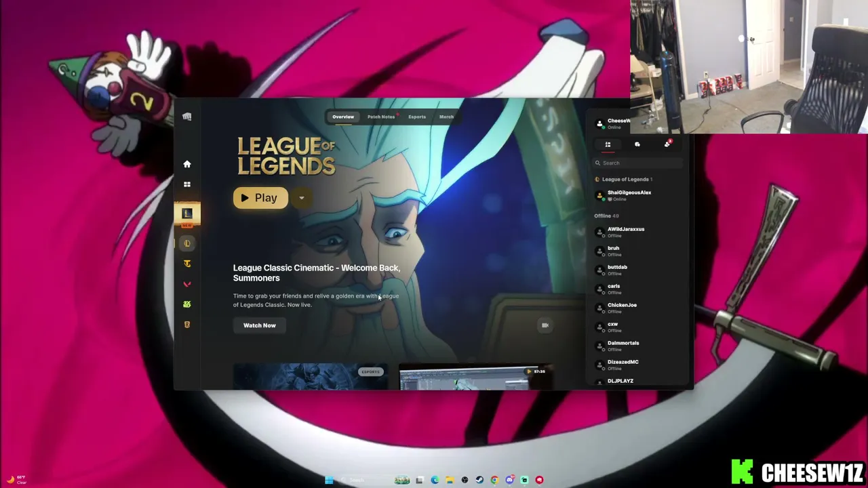Open friend requests icon with red badge
Image resolution: width=868 pixels, height=488 pixels.
coord(667,144)
